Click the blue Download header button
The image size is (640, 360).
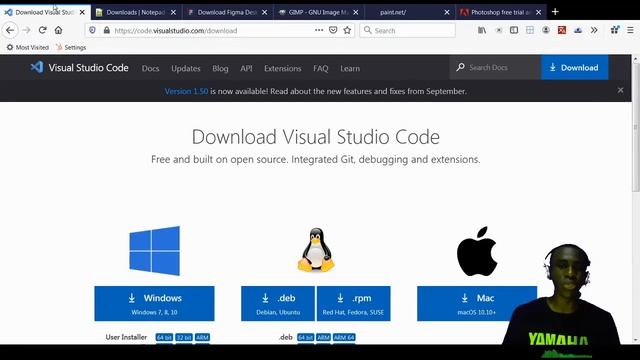[x=574, y=67]
